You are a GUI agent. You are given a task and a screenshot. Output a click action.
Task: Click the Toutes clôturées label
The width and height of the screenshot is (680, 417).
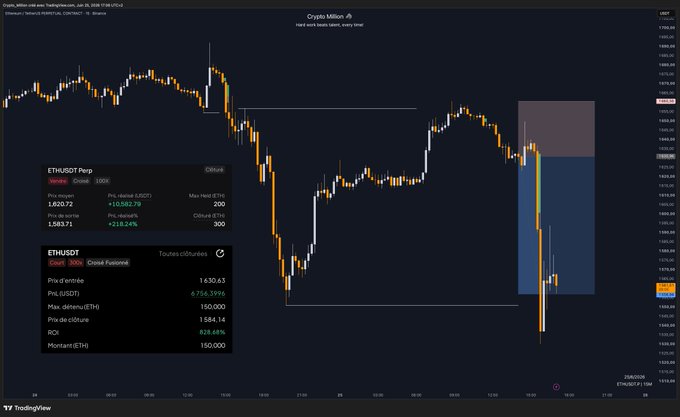[x=183, y=254]
